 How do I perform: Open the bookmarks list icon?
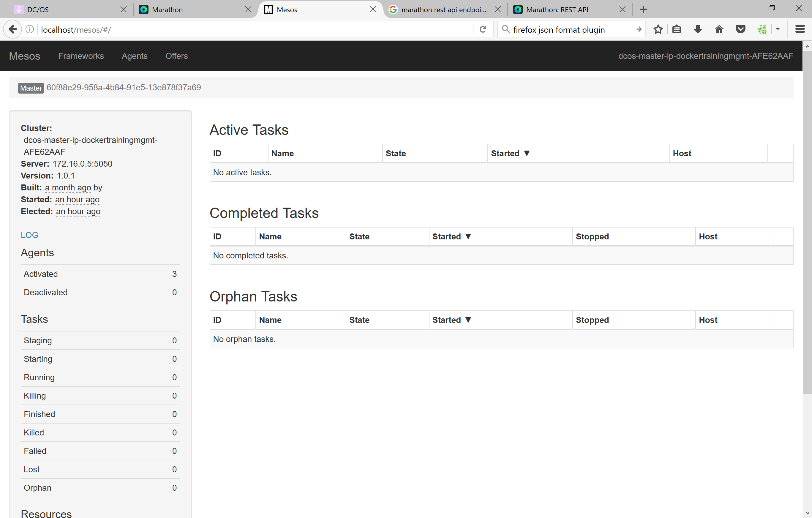[677, 29]
